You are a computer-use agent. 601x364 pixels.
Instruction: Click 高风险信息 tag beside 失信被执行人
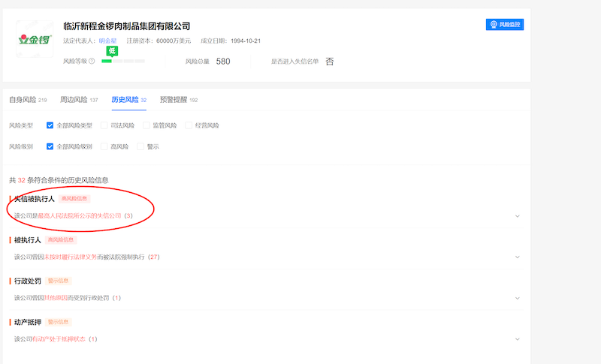coord(74,199)
